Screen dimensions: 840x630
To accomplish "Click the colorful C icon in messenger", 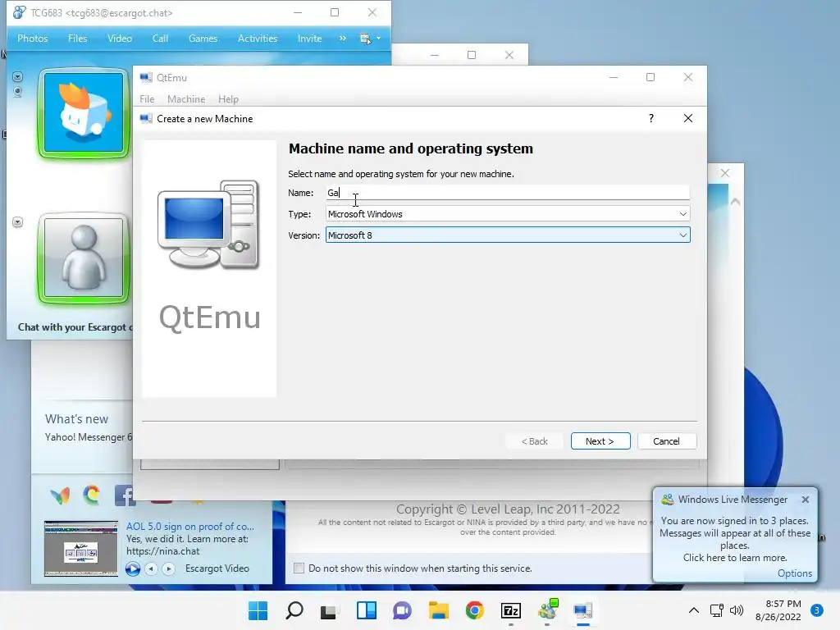I will coord(92,495).
